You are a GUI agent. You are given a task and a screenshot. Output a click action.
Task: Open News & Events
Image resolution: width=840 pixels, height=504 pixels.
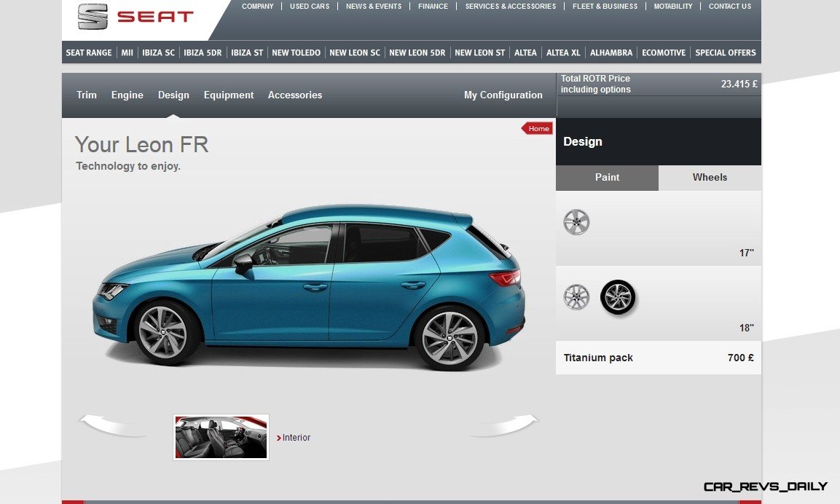tap(374, 7)
